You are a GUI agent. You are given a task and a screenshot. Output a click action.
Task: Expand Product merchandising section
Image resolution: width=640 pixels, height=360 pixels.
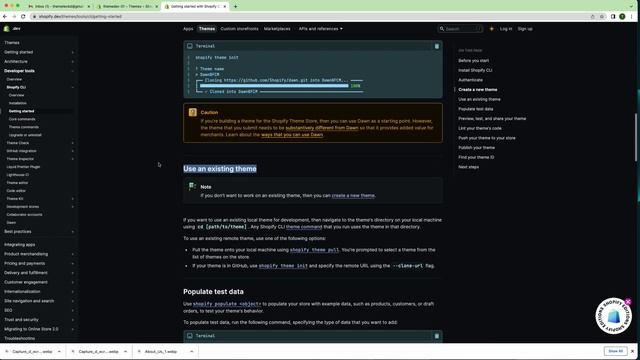click(x=73, y=254)
